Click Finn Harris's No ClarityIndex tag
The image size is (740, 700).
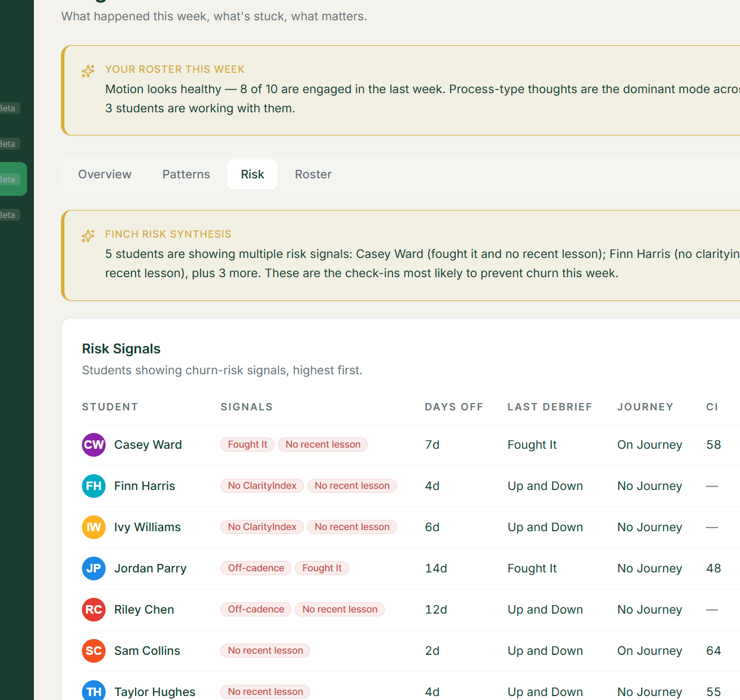262,486
